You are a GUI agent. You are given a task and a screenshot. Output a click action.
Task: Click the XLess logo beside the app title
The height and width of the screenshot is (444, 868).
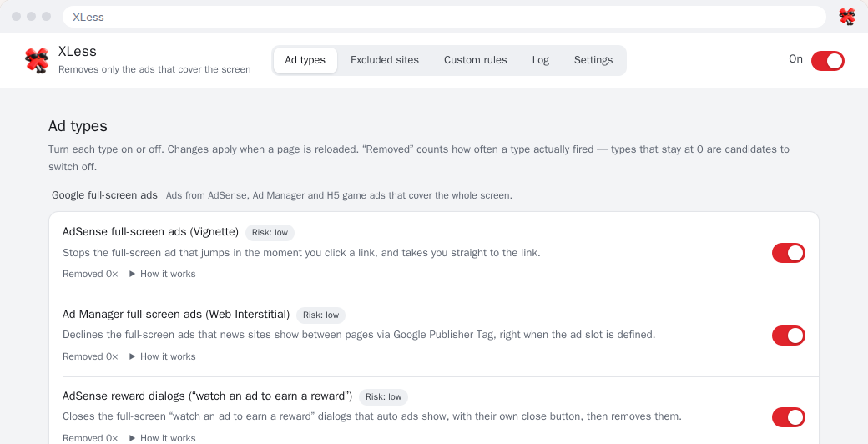tap(37, 60)
